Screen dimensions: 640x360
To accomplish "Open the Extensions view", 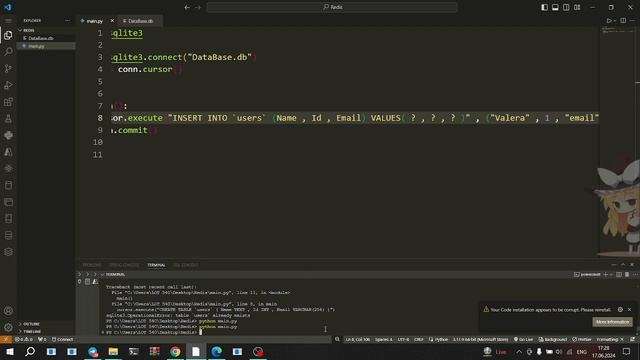I will 8,102.
